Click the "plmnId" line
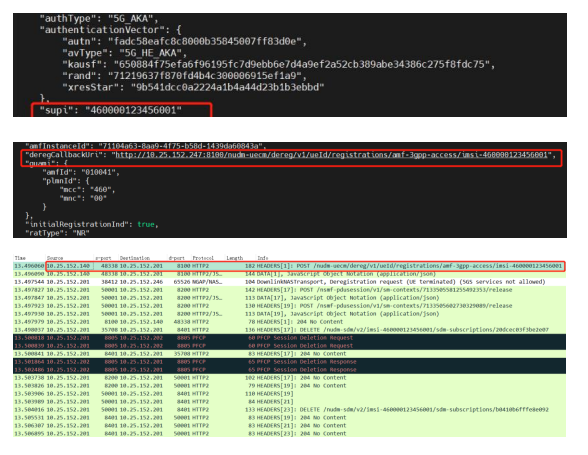 pos(66,181)
